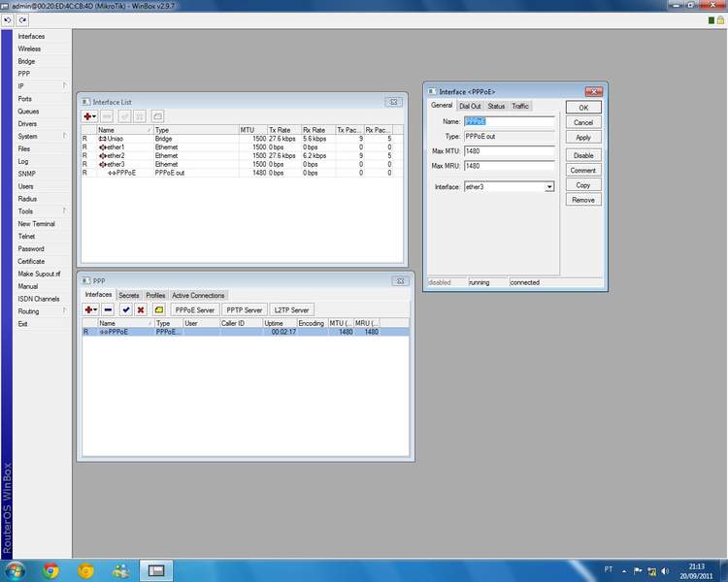
Task: Open Wireless from the sidebar menu
Action: pyautogui.click(x=29, y=48)
